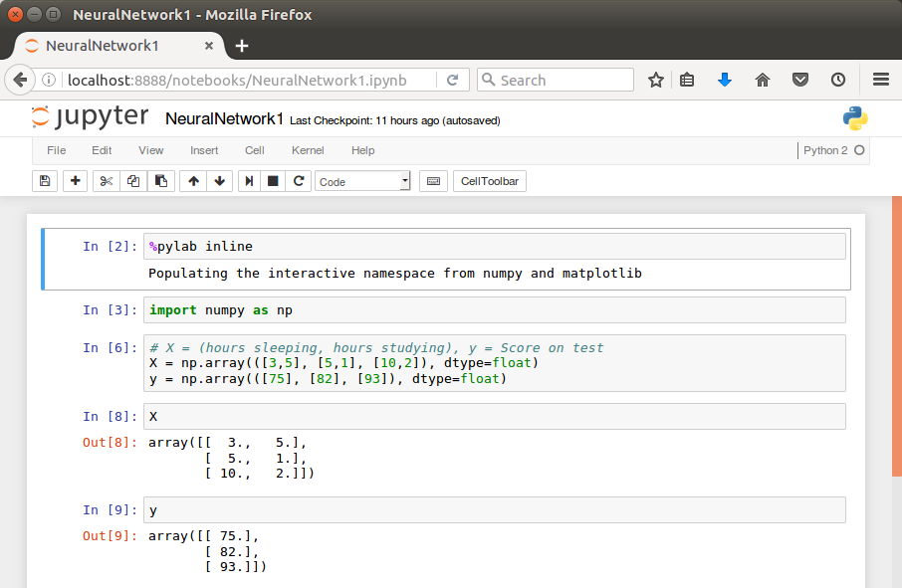Paste cells below icon
Screen dimensions: 902x588
click(x=161, y=181)
